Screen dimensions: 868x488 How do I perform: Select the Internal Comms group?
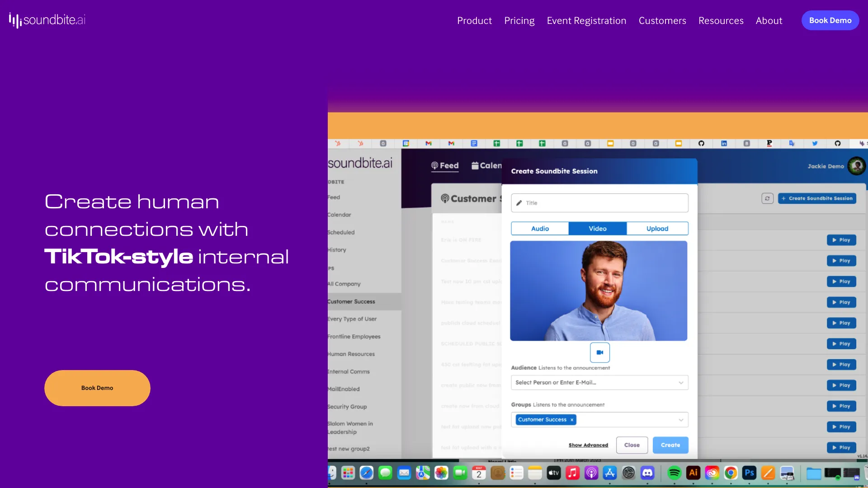(x=349, y=371)
